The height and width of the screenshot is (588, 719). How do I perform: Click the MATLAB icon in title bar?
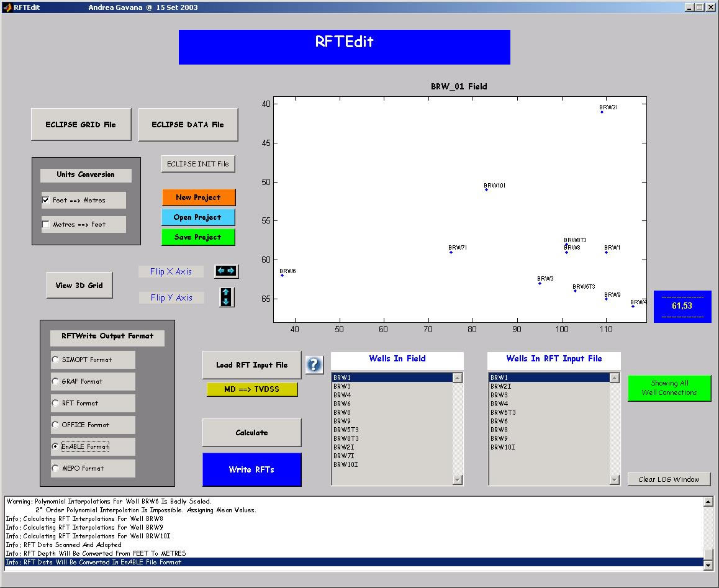pos(7,7)
